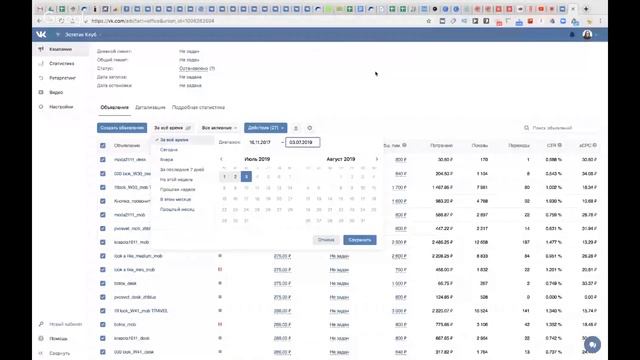This screenshot has height=360, width=640.
Task: Click the Не задан limit of botox_desk
Action: (x=339, y=284)
